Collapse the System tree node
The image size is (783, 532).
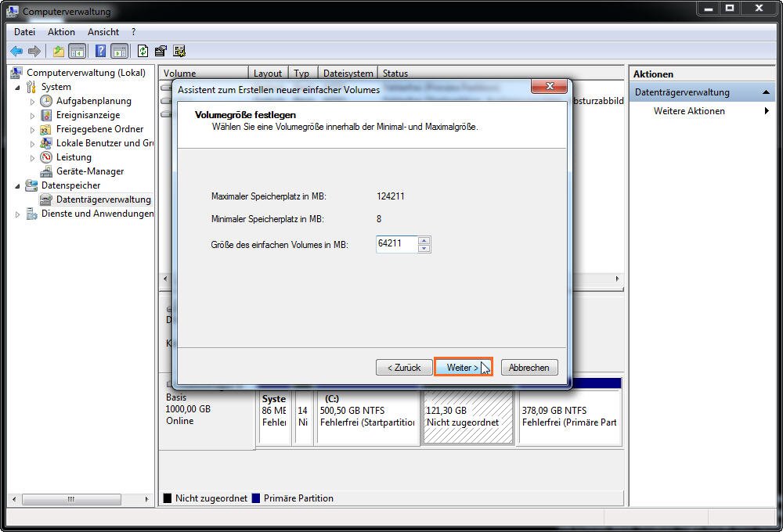click(x=18, y=88)
